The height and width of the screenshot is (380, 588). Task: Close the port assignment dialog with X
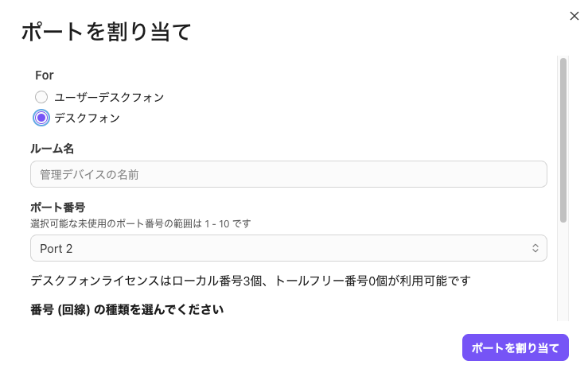coord(574,16)
